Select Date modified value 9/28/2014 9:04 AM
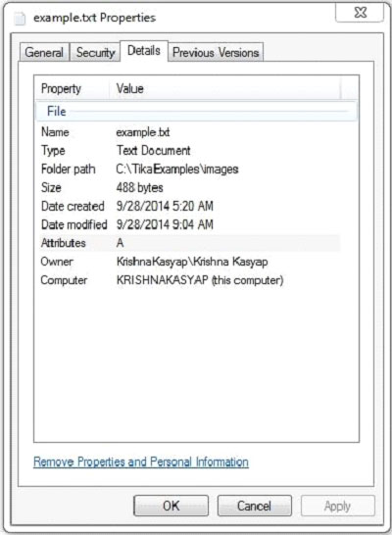The height and width of the screenshot is (535, 392). click(x=165, y=224)
